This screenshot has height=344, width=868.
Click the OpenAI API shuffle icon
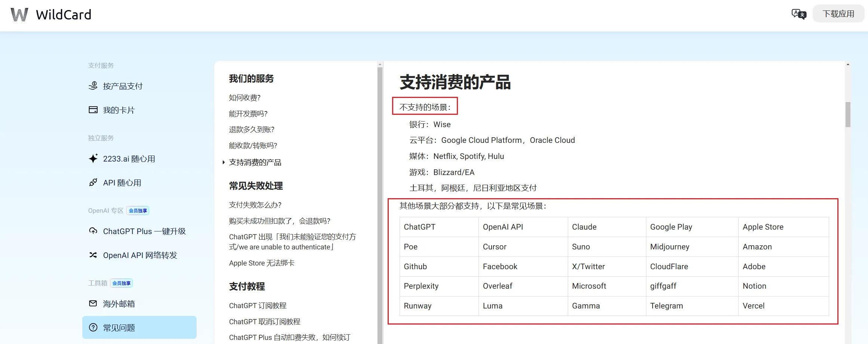93,255
